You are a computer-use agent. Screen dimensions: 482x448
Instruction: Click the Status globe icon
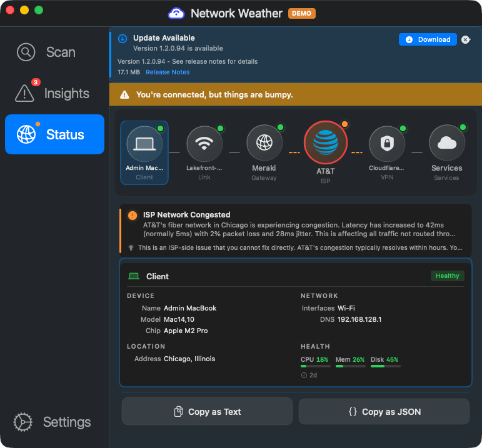(26, 134)
